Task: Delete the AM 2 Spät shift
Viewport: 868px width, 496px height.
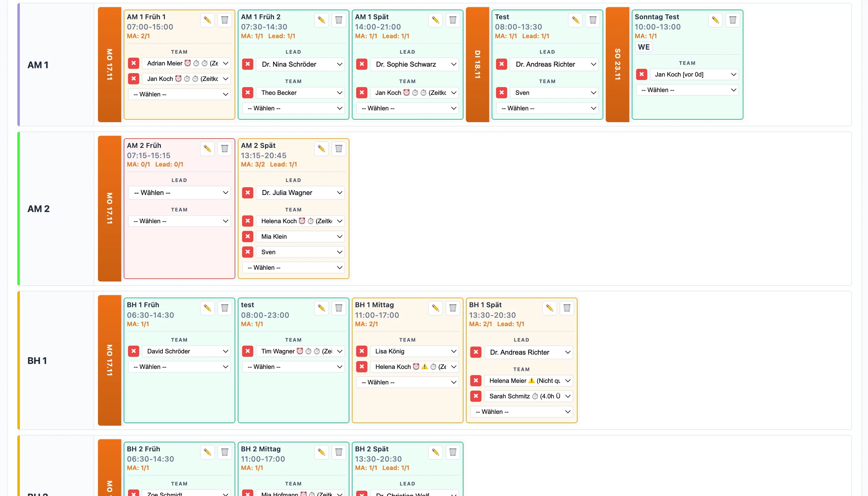Action: pyautogui.click(x=339, y=148)
